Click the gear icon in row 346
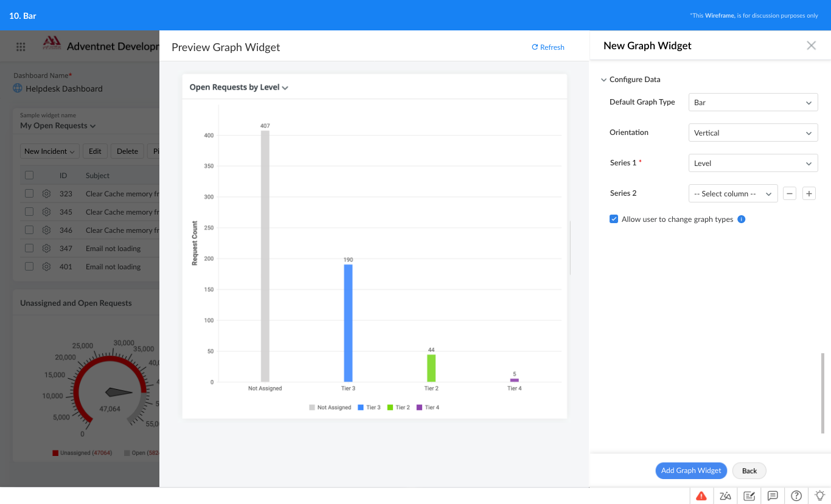The image size is (831, 504). click(46, 230)
